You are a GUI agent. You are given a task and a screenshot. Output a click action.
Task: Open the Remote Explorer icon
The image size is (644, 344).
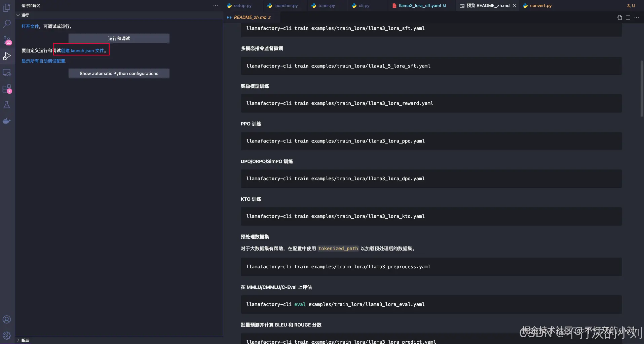click(x=7, y=72)
